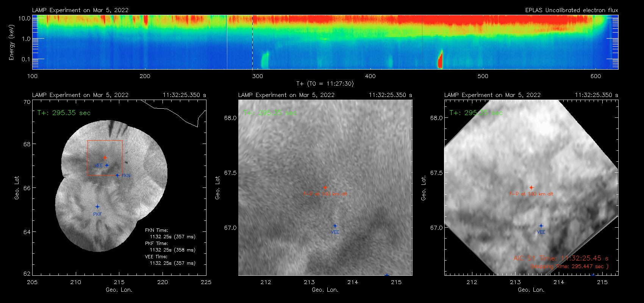644x303 pixels.
Task: Click the 400 tick on the spectrogram time axis
Action: point(370,76)
